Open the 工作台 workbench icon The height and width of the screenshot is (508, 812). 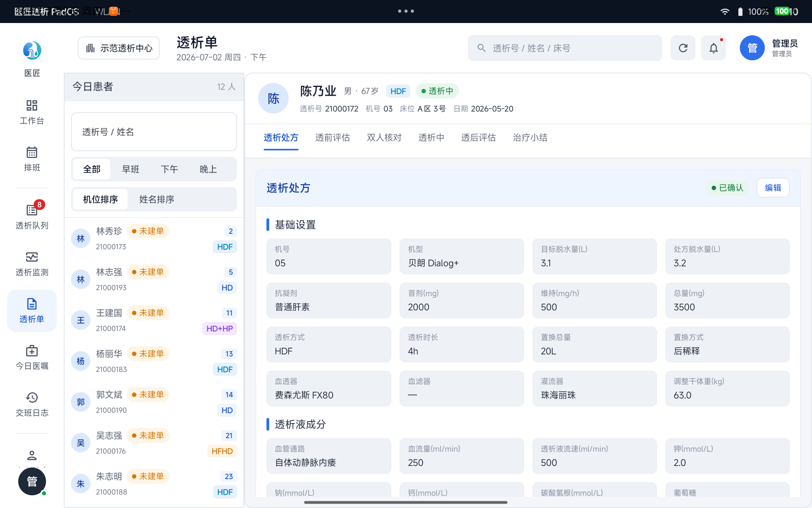pos(32,106)
